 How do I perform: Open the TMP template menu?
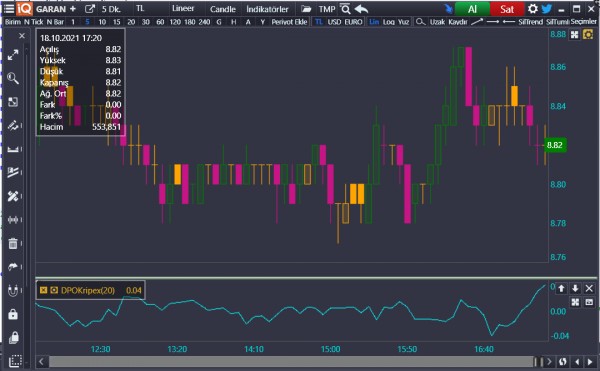[x=327, y=9]
